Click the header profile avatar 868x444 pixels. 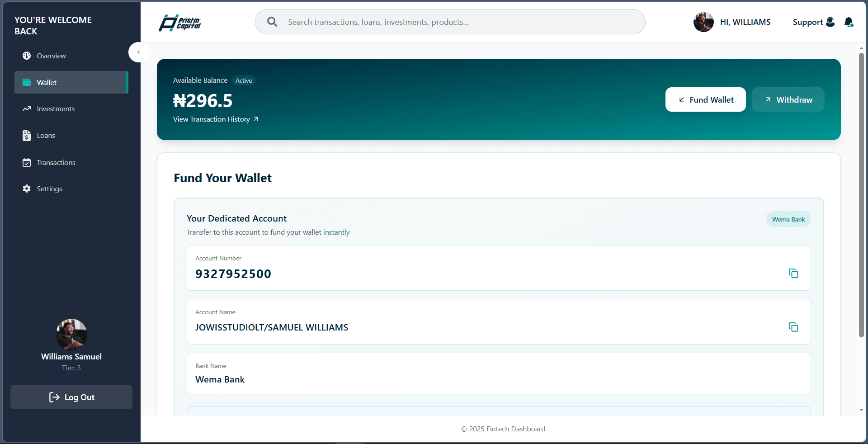(703, 22)
